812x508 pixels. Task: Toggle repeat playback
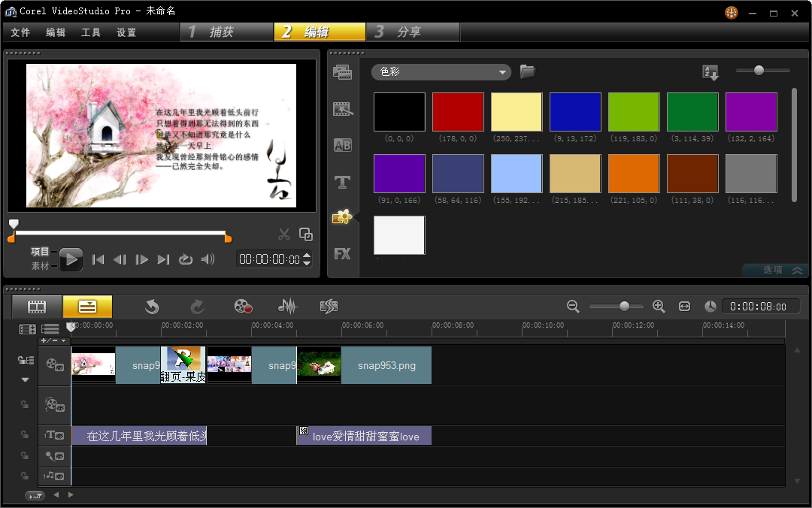pos(186,259)
